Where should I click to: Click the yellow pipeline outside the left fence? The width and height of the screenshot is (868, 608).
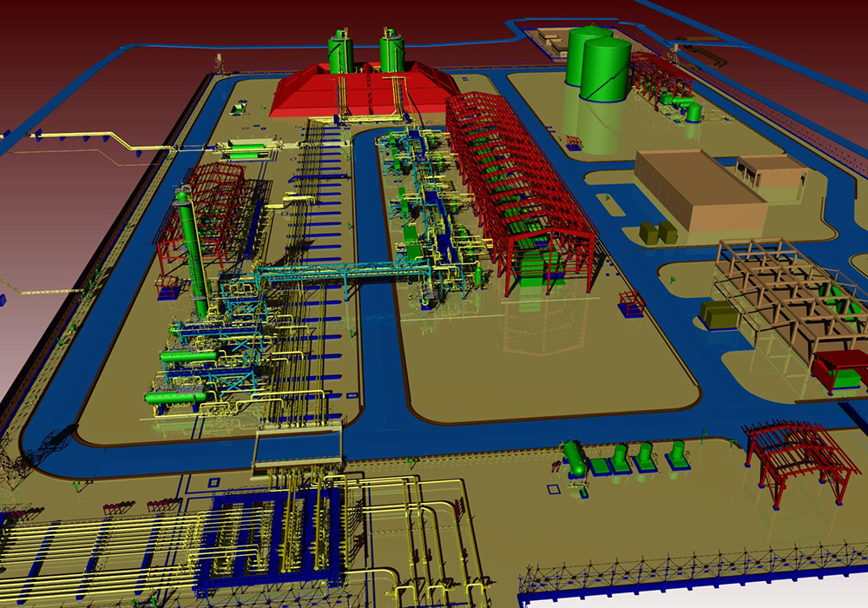tap(87, 137)
